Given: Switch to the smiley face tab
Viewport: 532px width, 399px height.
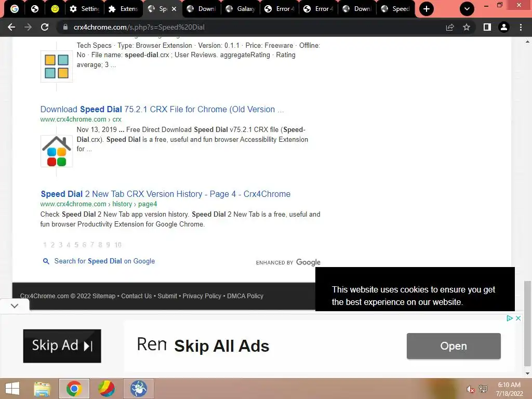Looking at the screenshot, I should tap(55, 9).
